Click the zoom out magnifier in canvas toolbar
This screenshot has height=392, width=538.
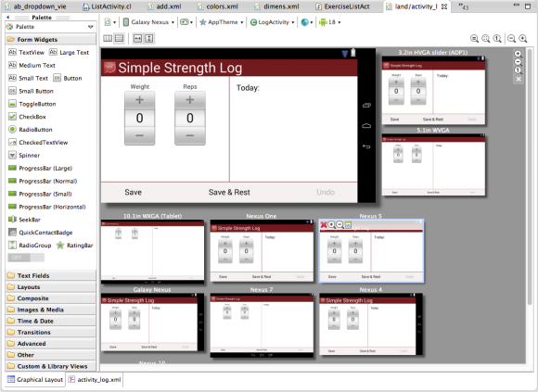tap(511, 38)
